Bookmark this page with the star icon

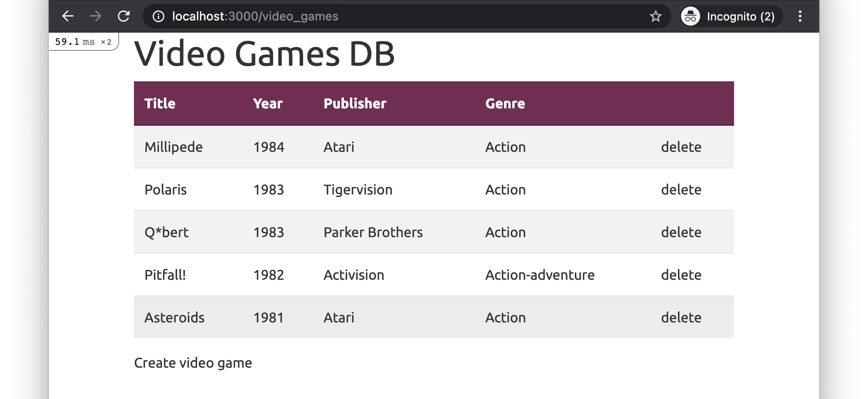[655, 17]
